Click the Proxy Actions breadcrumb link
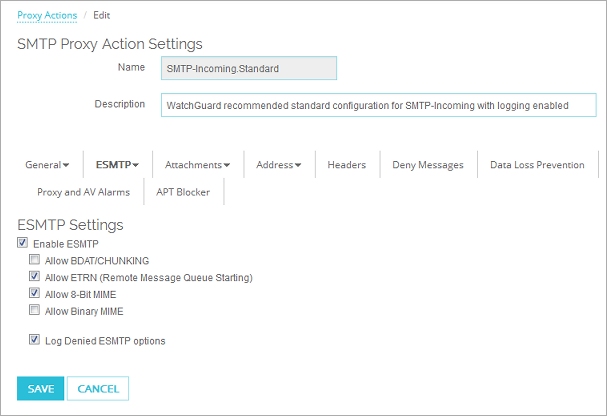 coord(47,16)
